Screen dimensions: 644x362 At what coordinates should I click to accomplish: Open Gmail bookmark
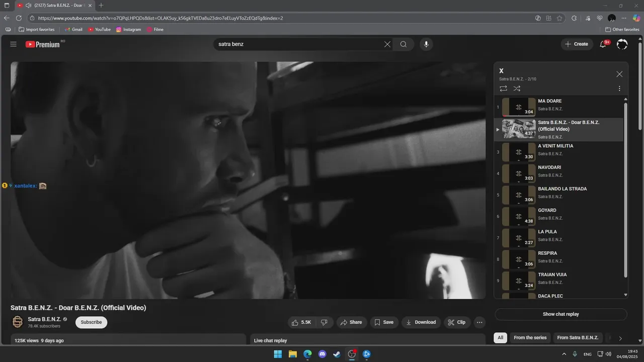pyautogui.click(x=73, y=30)
